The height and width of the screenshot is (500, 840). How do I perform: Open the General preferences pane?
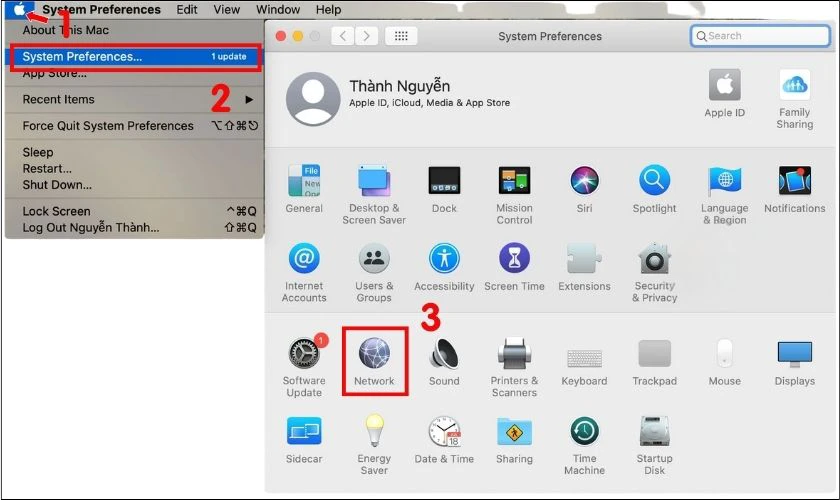click(304, 189)
